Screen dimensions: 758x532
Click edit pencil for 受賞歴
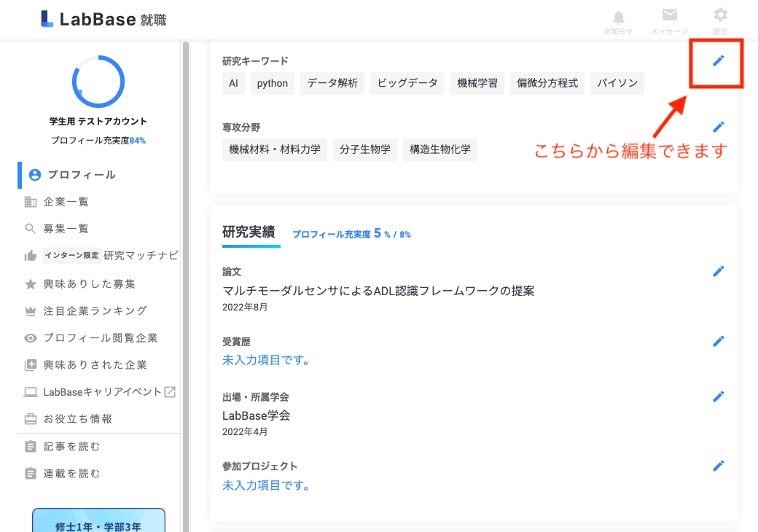click(719, 341)
